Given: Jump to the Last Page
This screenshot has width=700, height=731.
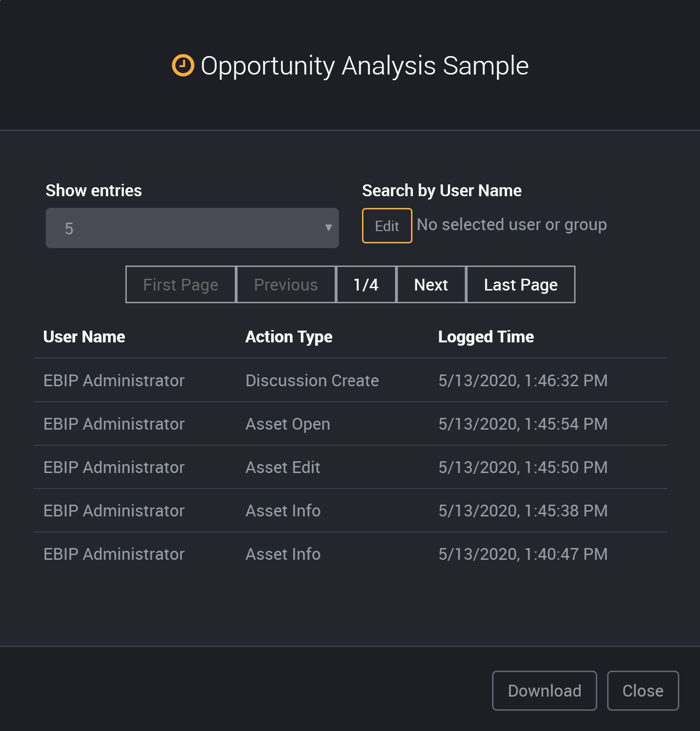Looking at the screenshot, I should 521,285.
